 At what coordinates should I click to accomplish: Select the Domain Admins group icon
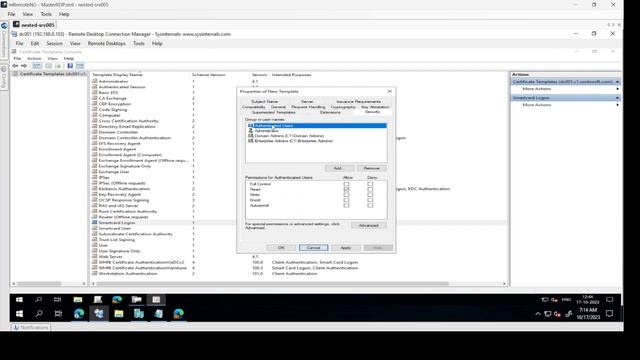click(251, 136)
